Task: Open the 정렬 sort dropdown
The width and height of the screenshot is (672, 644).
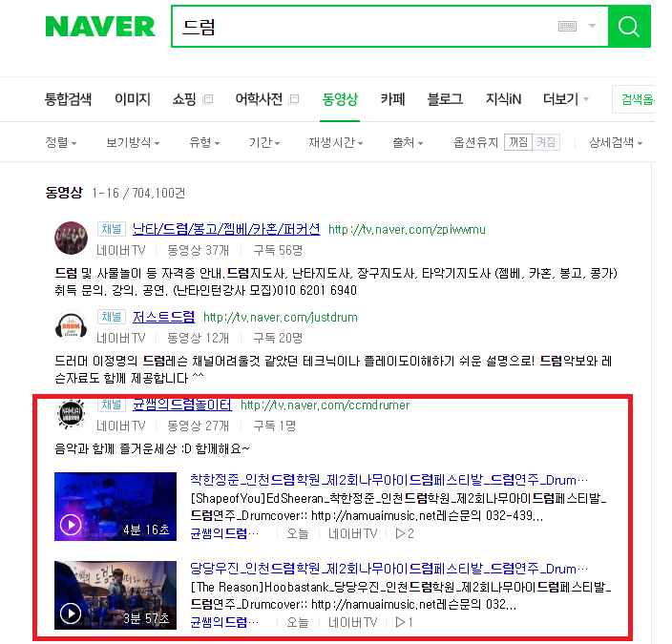Action: 61,143
